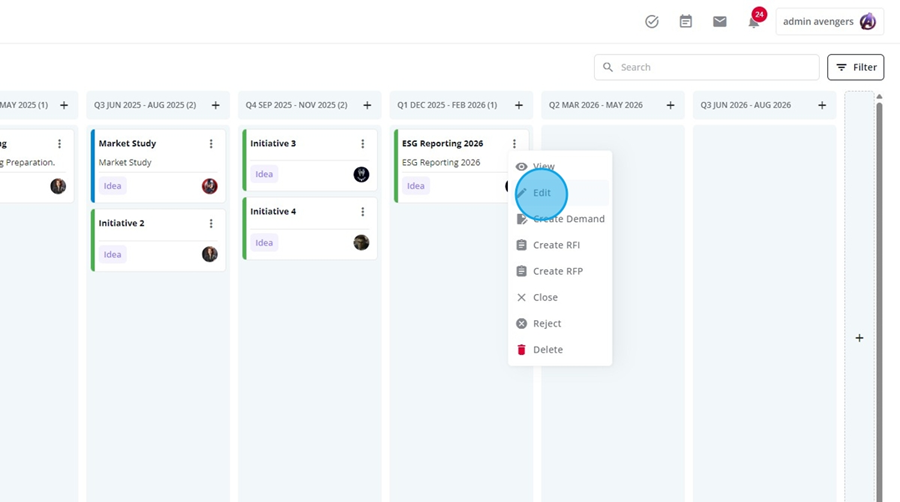Open options menu on the Preparation card

59,143
